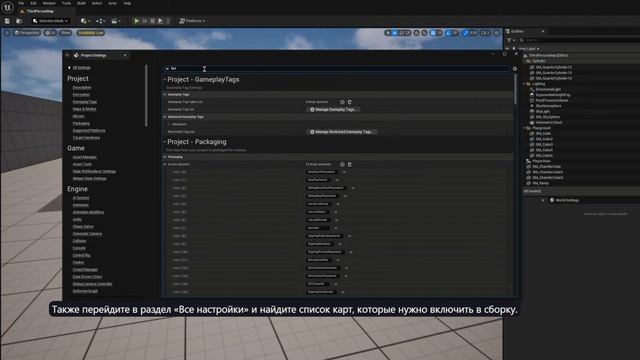Click the settings search input field
This screenshot has height=360, width=640.
pyautogui.click(x=336, y=69)
